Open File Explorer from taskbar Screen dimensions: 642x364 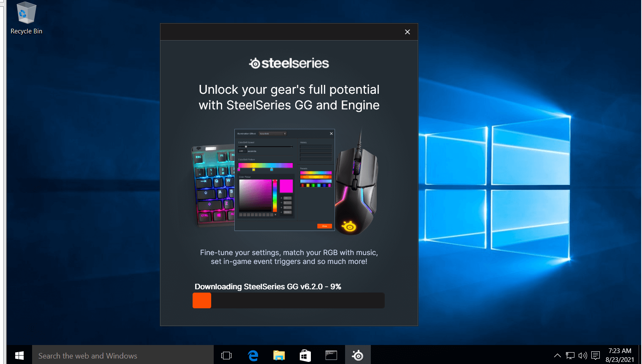[x=279, y=356]
